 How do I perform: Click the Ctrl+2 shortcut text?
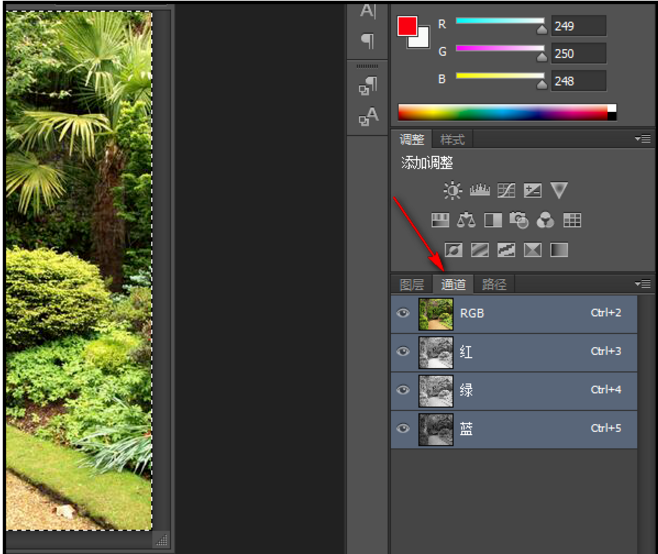(606, 313)
